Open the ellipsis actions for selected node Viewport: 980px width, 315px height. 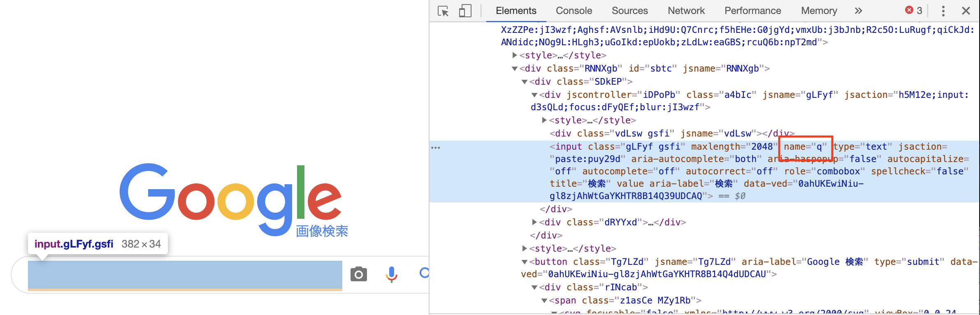436,147
